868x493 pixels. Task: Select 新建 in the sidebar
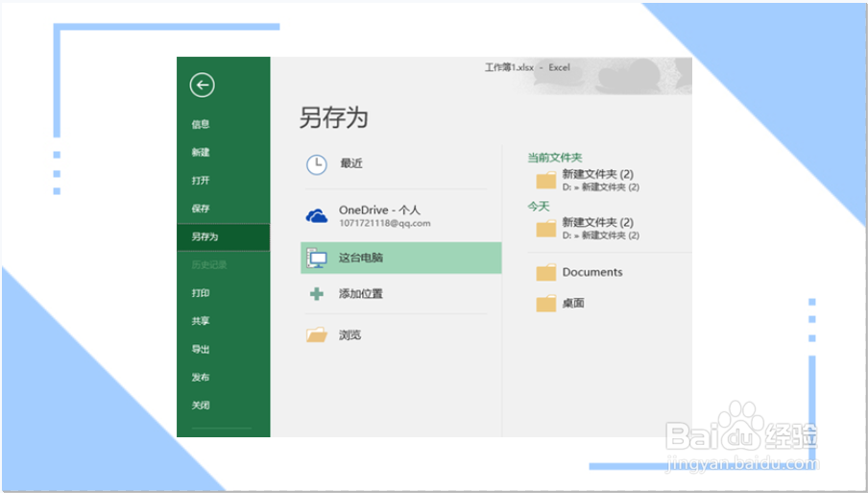201,152
